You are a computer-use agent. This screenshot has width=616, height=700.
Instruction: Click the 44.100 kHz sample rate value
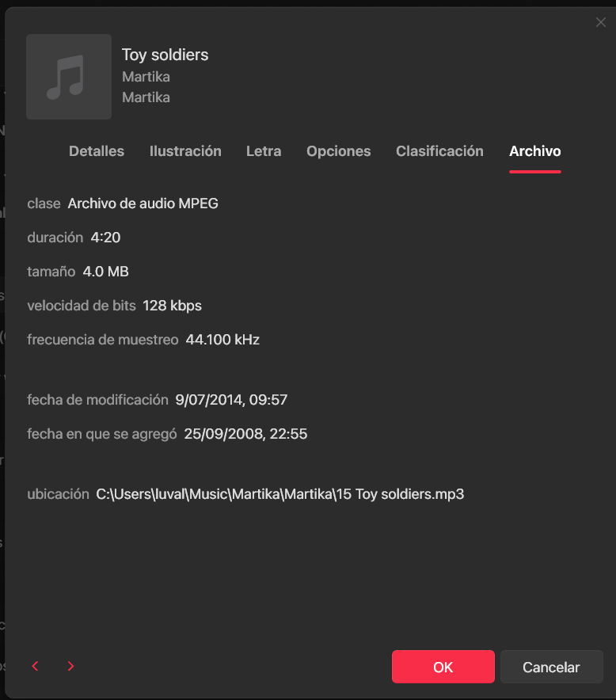[222, 340]
